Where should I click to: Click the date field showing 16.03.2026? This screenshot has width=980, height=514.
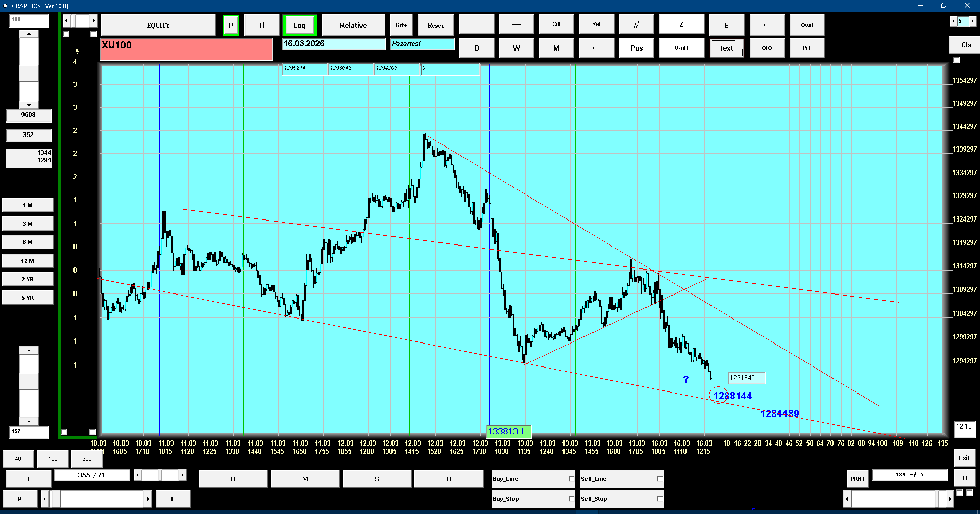point(334,44)
